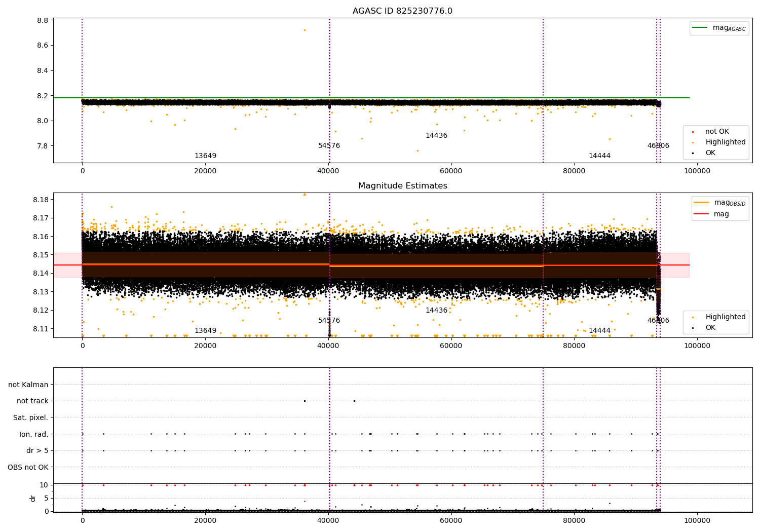Click the 8.0 tick on top panel
This screenshot has height=532, width=760.
pyautogui.click(x=43, y=121)
